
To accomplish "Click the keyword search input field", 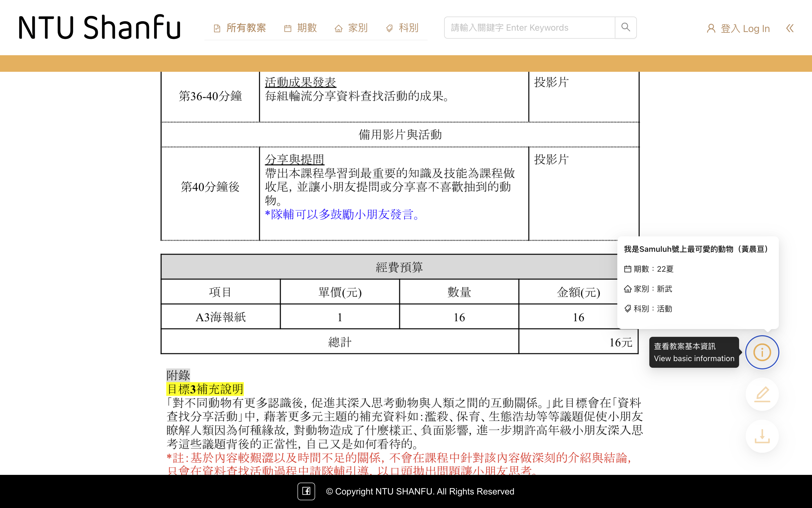I will coord(529,28).
